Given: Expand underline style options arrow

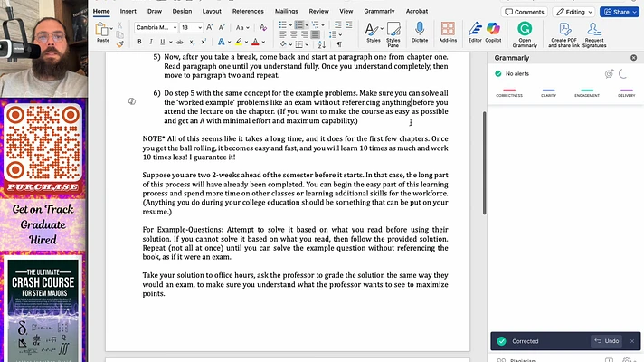Looking at the screenshot, I should [170, 42].
